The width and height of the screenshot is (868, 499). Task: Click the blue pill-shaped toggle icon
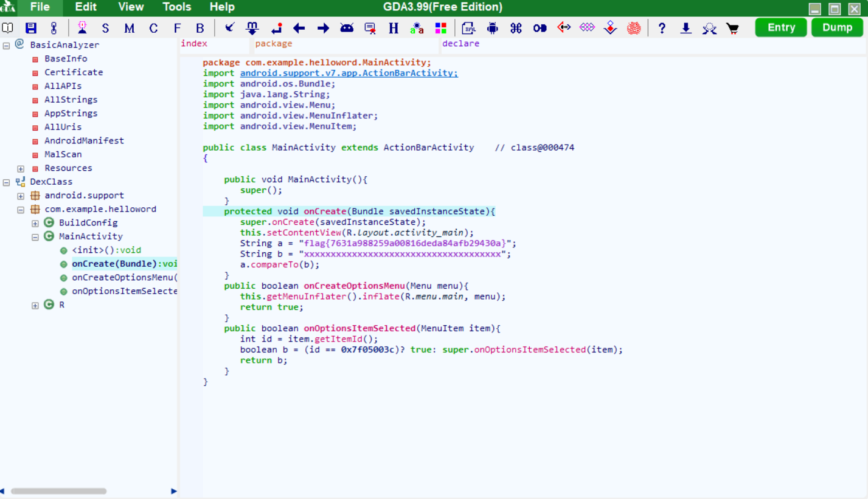540,28
